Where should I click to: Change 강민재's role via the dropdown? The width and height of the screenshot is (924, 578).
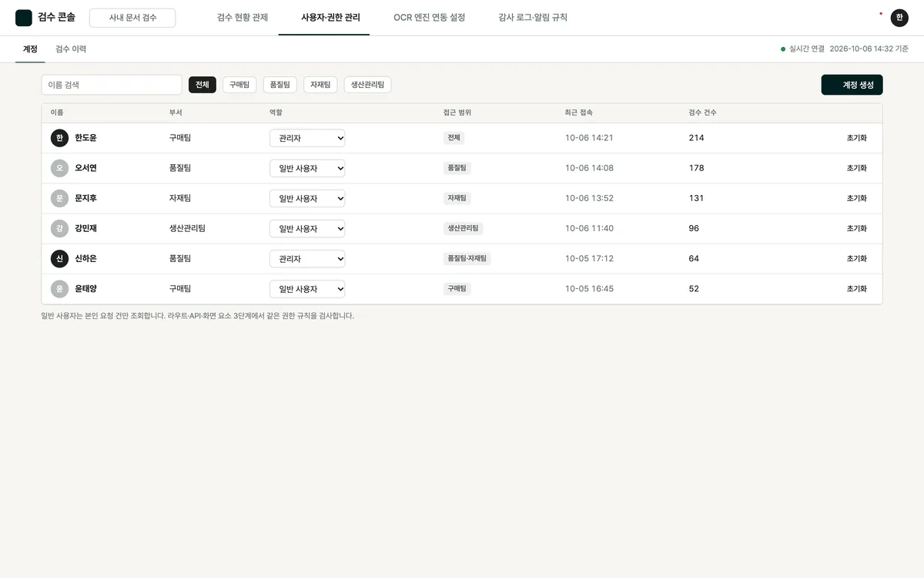pos(307,229)
